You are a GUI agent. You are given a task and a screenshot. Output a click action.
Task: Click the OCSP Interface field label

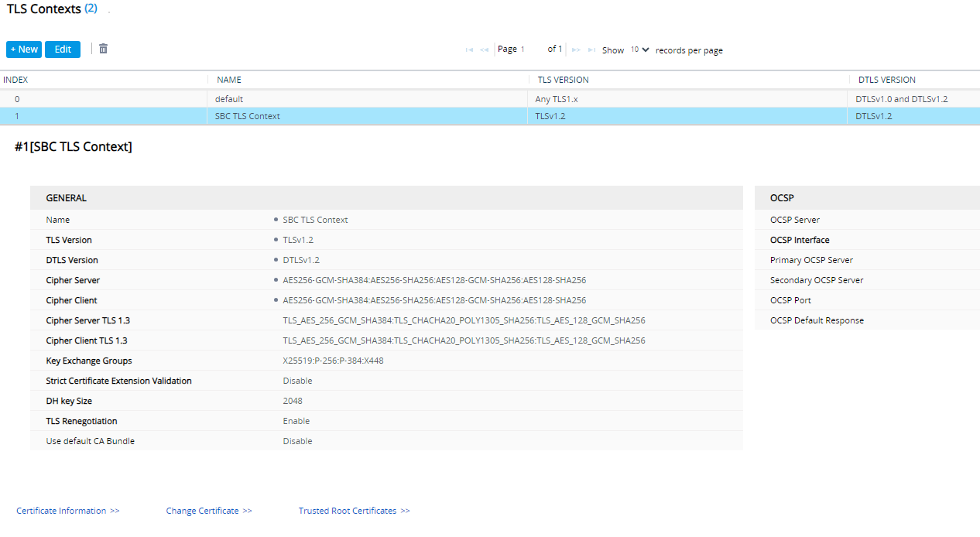800,240
